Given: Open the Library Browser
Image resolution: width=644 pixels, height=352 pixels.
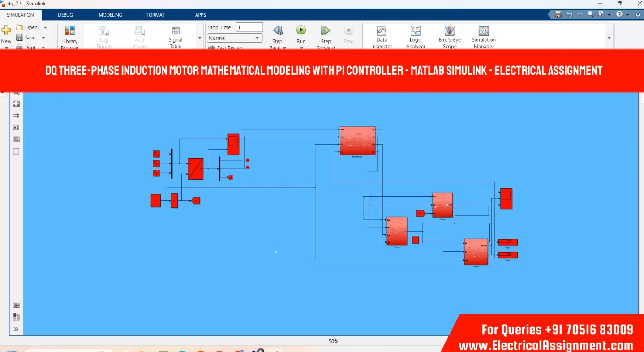Looking at the screenshot, I should click(x=70, y=31).
